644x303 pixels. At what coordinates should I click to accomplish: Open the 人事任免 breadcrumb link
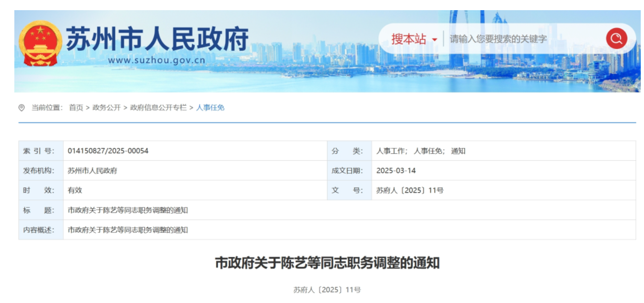[210, 108]
